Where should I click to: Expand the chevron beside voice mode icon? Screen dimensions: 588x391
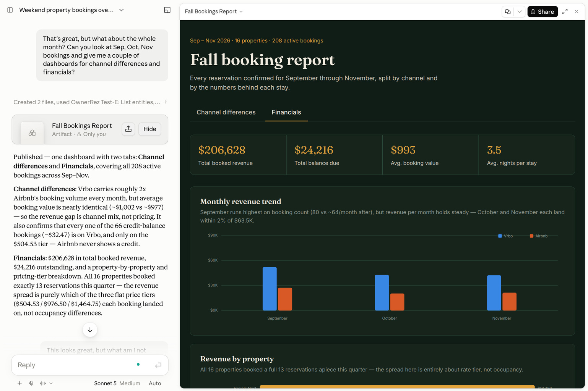[51, 383]
